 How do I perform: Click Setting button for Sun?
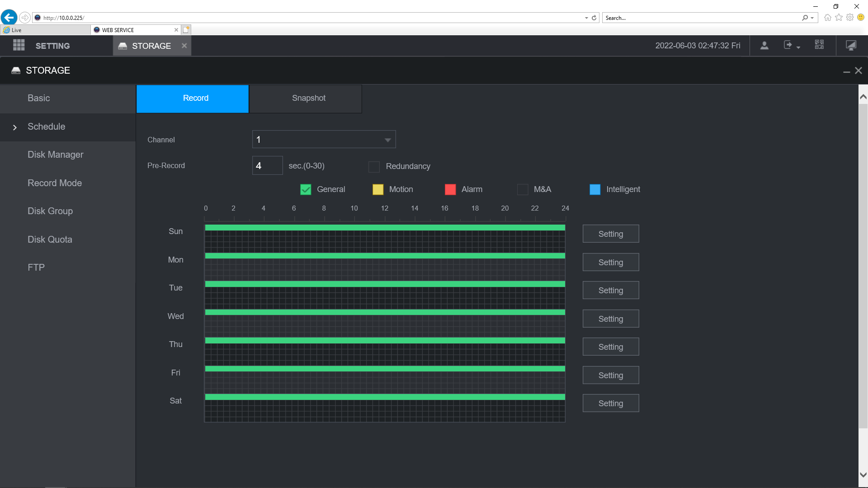coord(611,234)
